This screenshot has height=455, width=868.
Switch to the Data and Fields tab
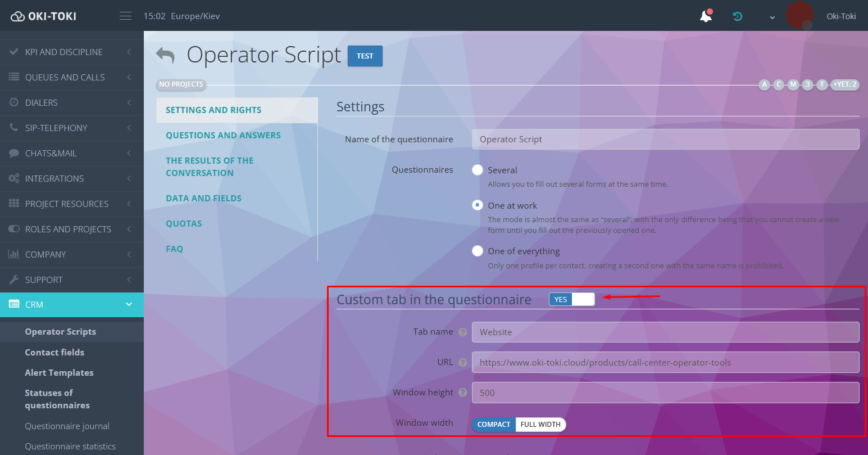pos(203,198)
